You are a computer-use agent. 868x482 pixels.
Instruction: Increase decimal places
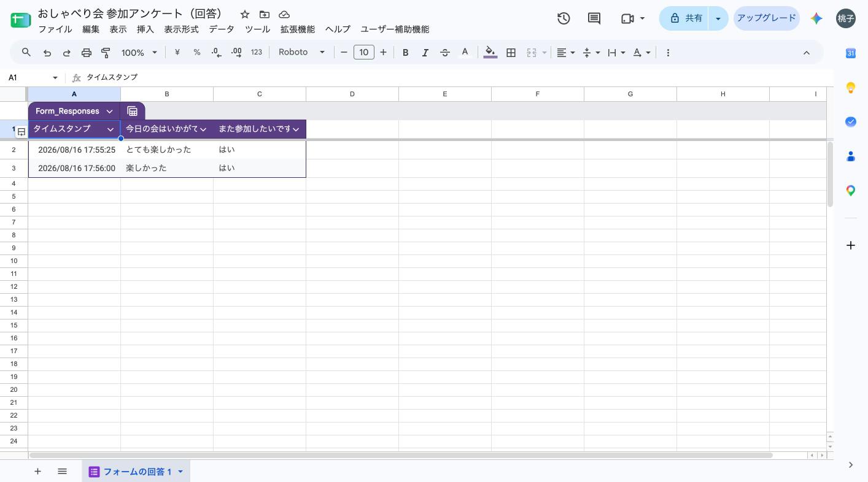pos(236,53)
